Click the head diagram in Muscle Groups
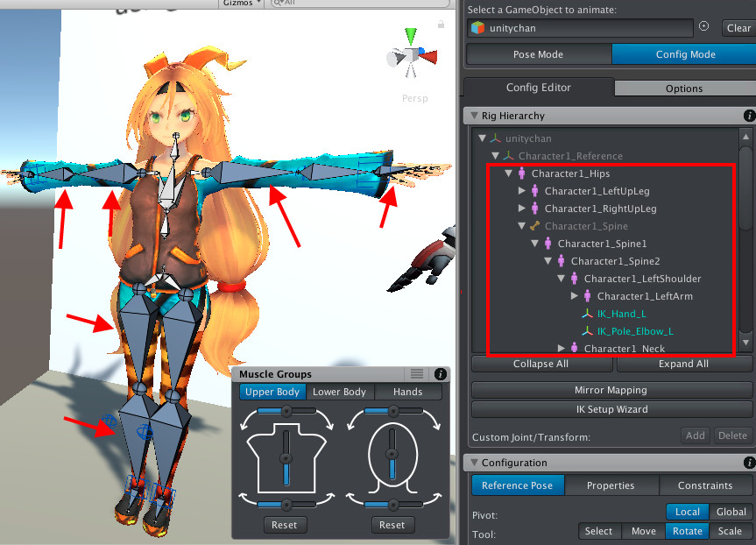Viewport: 756px width, 545px height. [x=392, y=457]
